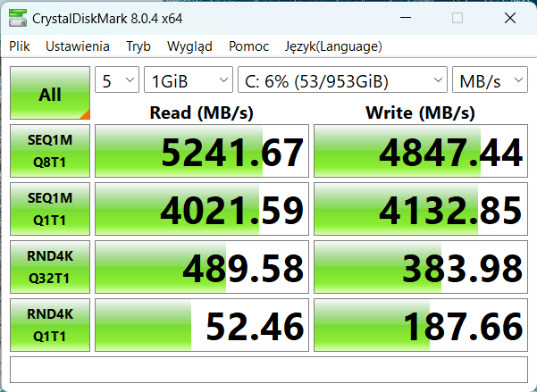This screenshot has height=392, width=537.
Task: Expand the drive selector C: 6% (53/953GiB)
Action: pyautogui.click(x=342, y=79)
